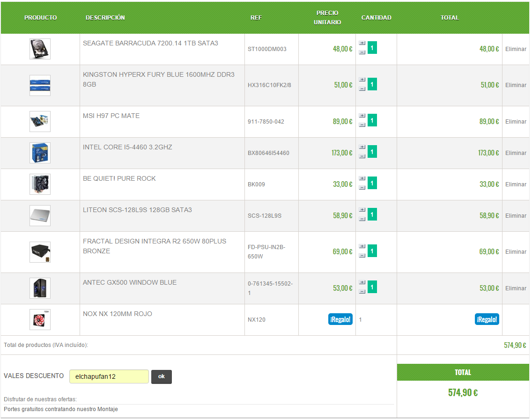Image resolution: width=532 pixels, height=420 pixels.
Task: Open NOX NX 120MM ROJO description
Action: [x=118, y=314]
